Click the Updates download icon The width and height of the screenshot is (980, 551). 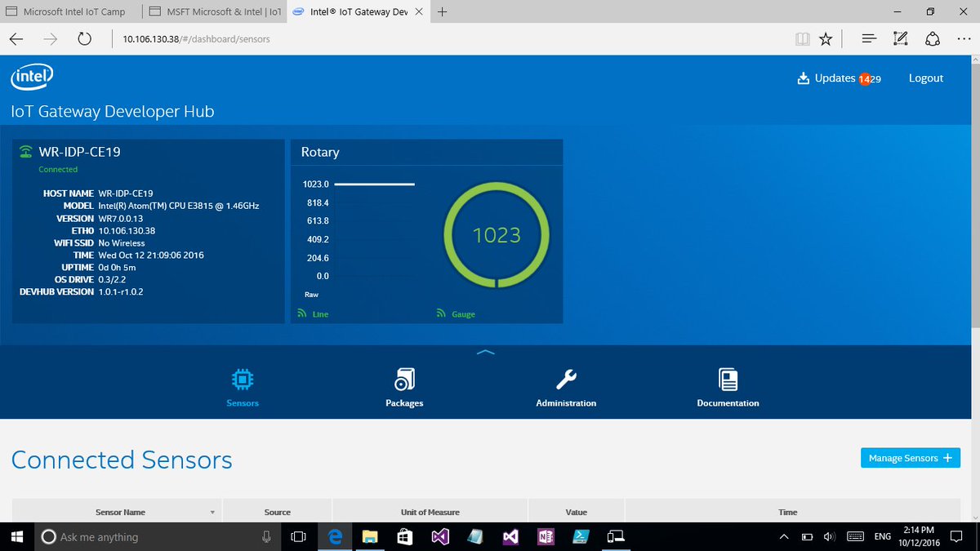802,78
